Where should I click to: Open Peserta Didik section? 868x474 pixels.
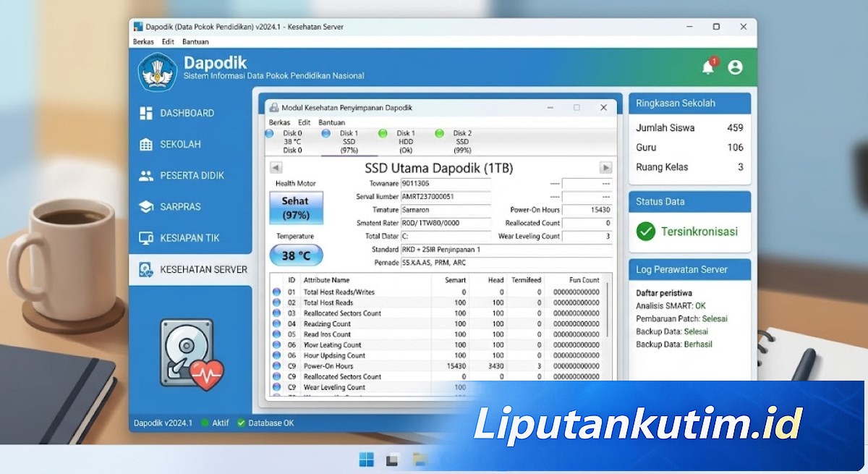(x=192, y=175)
